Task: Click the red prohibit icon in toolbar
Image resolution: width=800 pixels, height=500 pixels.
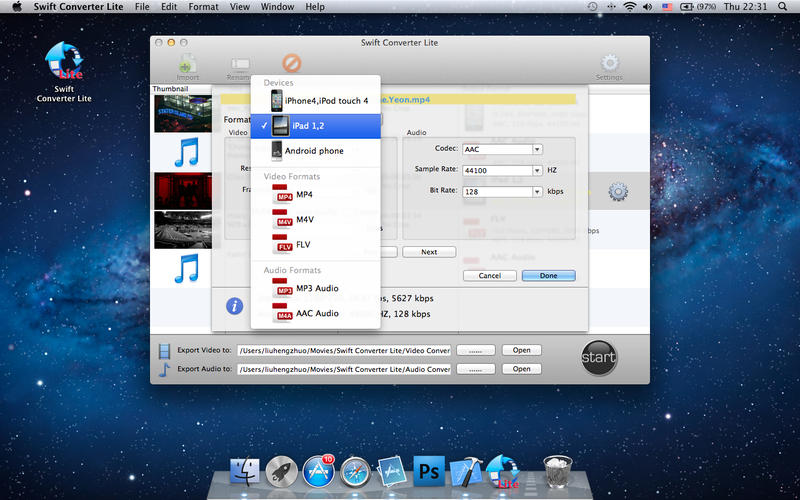Action: pos(291,63)
